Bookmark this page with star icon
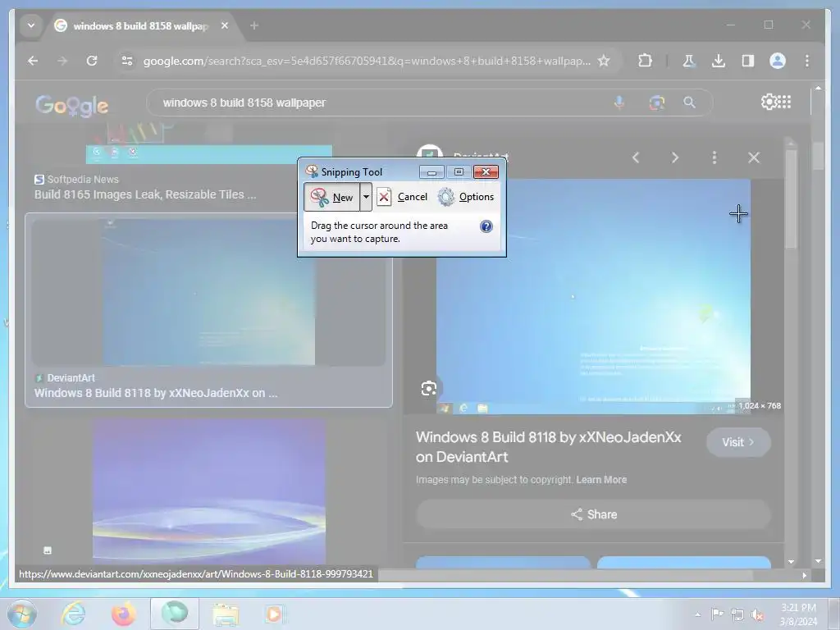This screenshot has height=630, width=840. [x=604, y=61]
